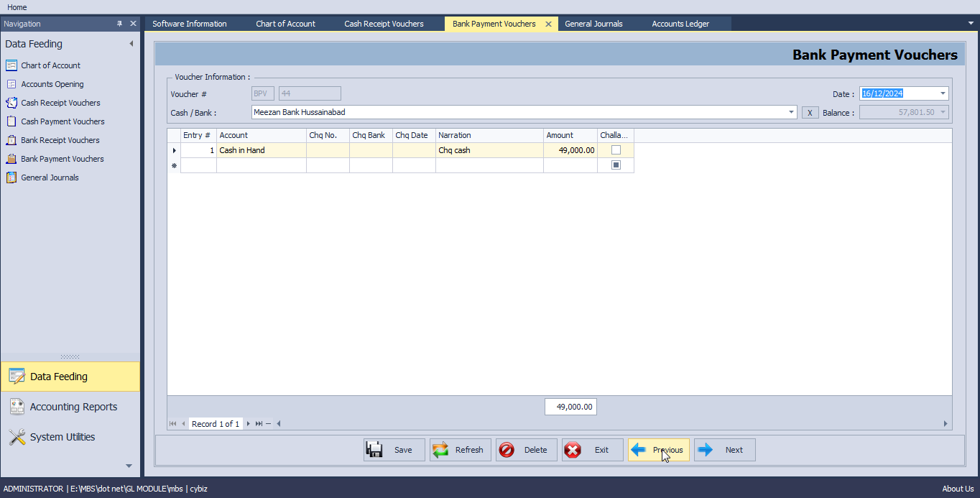Select the Cash Receipt Vouchers sidebar icon

pos(11,103)
